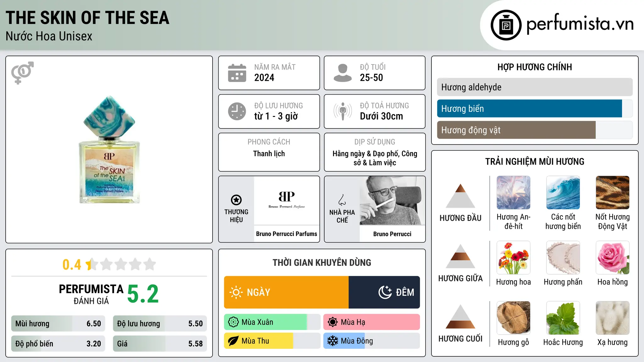This screenshot has width=644, height=362.
Task: Click the person icon beside Độ tuổi
Action: 343,73
